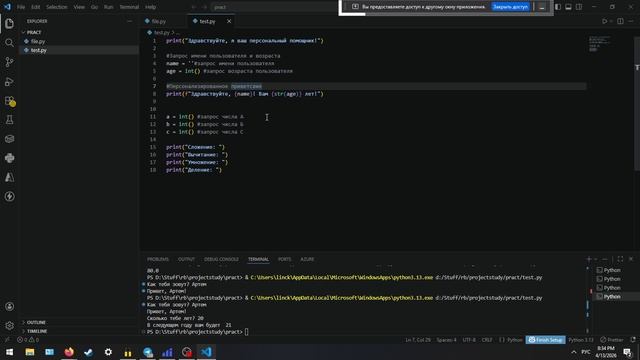Open the Run menu
The image size is (640, 360).
[x=108, y=7]
